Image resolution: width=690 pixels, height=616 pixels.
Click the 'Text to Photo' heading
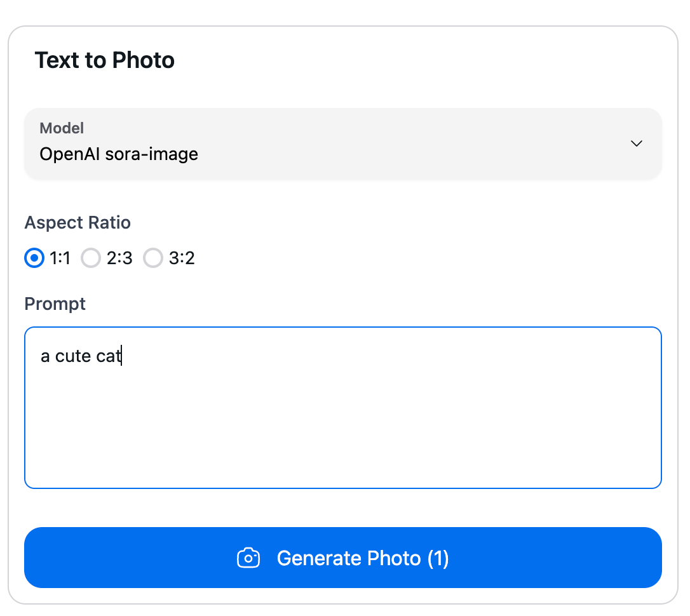[105, 60]
